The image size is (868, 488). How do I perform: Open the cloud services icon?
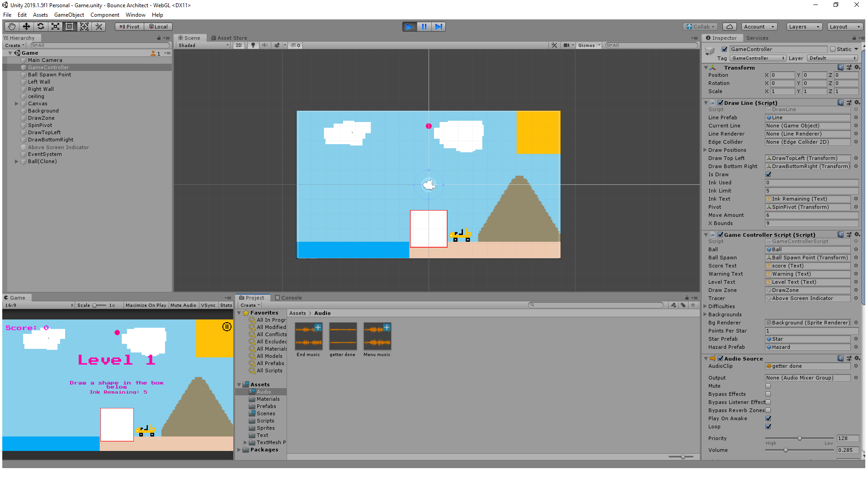coord(729,27)
